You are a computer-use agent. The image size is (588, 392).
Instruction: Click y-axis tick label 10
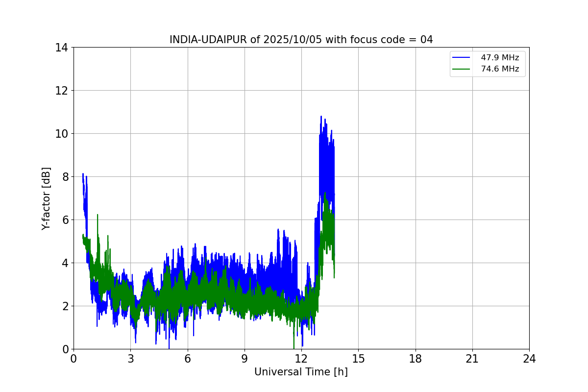click(x=62, y=134)
